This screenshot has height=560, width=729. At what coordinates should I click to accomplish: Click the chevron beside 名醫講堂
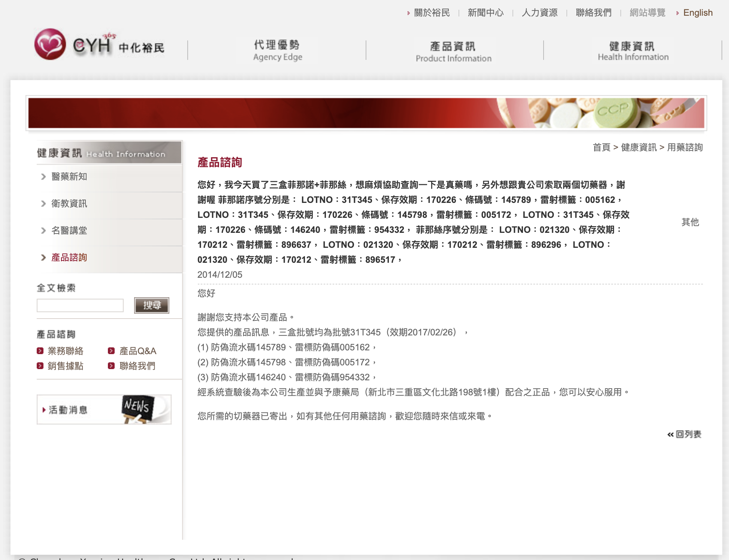point(43,231)
